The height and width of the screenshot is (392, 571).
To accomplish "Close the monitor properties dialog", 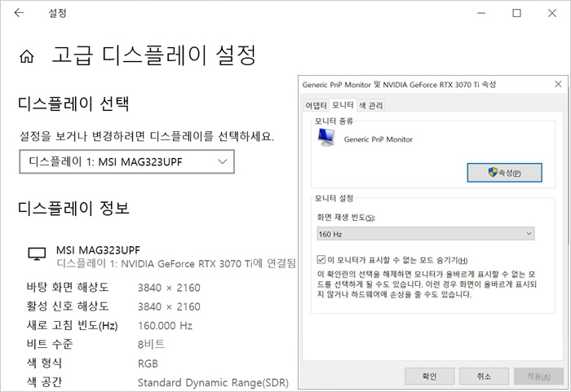I will click(558, 84).
